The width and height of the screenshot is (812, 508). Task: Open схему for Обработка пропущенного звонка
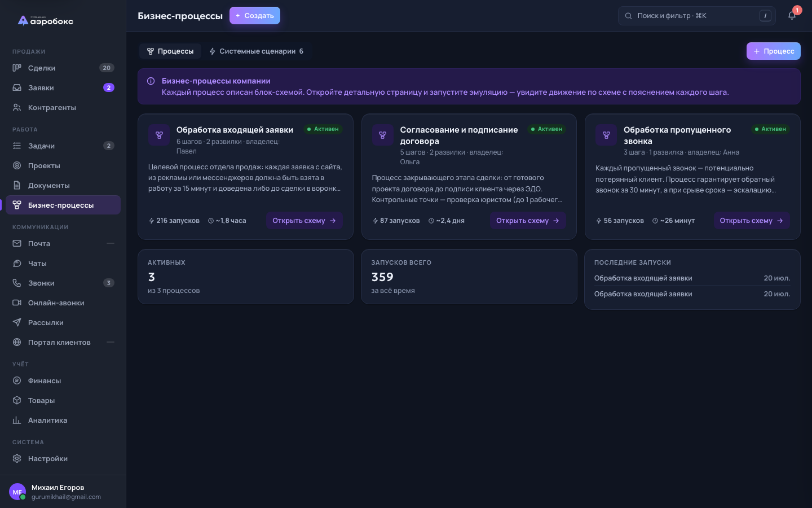pyautogui.click(x=751, y=221)
